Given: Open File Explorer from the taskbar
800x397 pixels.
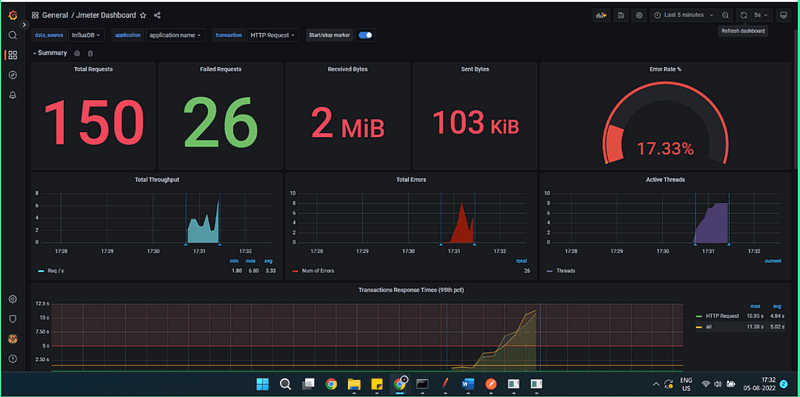Looking at the screenshot, I should pos(354,383).
